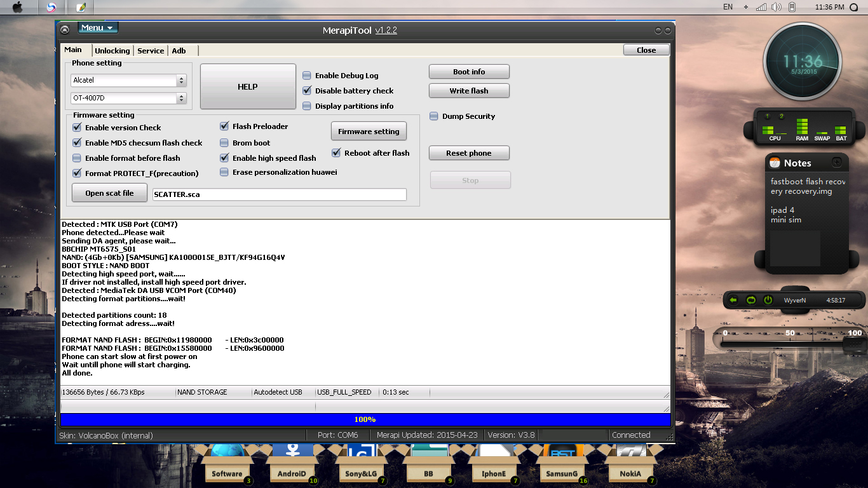Image resolution: width=868 pixels, height=488 pixels.
Task: Click the v1.2.2 version link in title
Action: (386, 30)
